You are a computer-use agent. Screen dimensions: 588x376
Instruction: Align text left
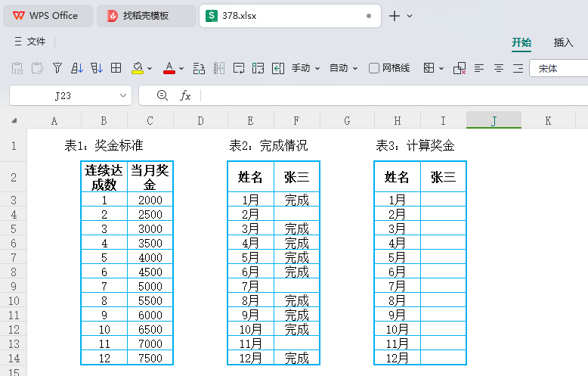(479, 68)
